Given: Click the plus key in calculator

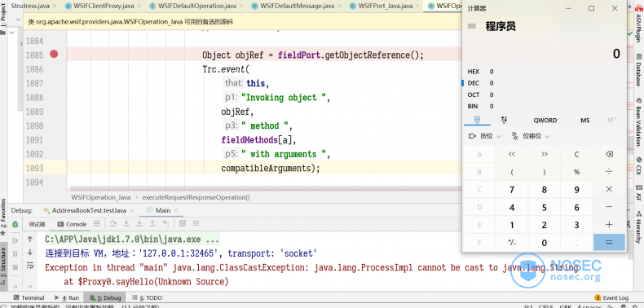Looking at the screenshot, I should [609, 225].
